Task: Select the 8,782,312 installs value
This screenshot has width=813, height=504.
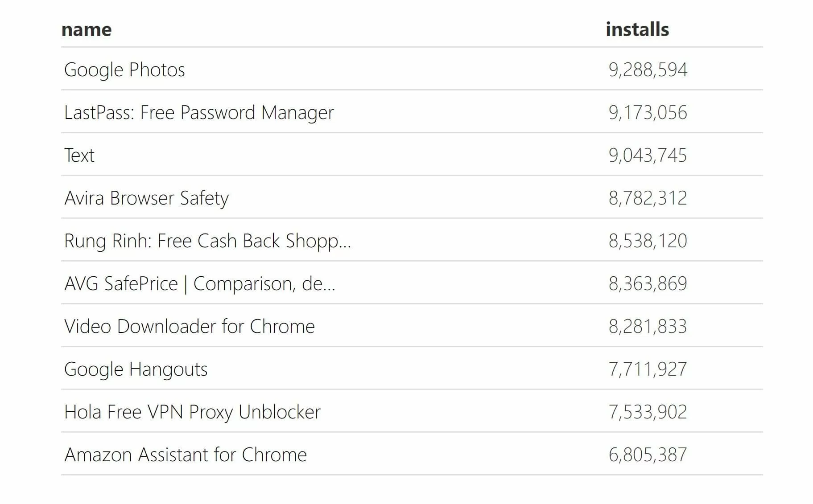Action: [648, 198]
